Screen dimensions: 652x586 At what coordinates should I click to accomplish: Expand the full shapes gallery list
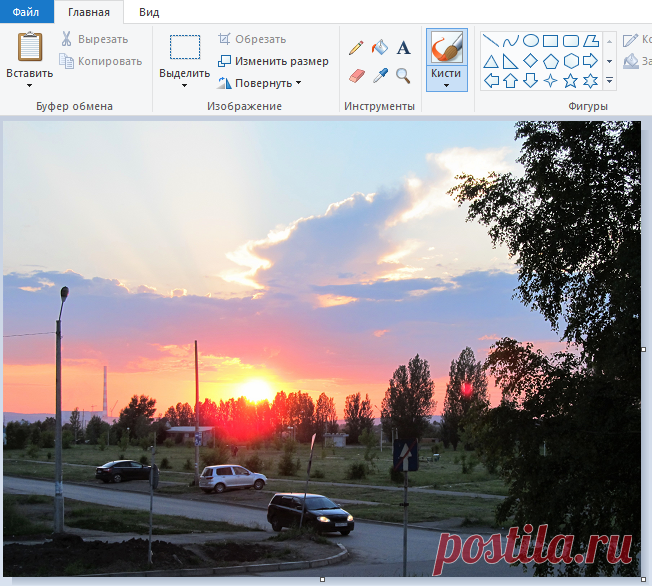(609, 81)
